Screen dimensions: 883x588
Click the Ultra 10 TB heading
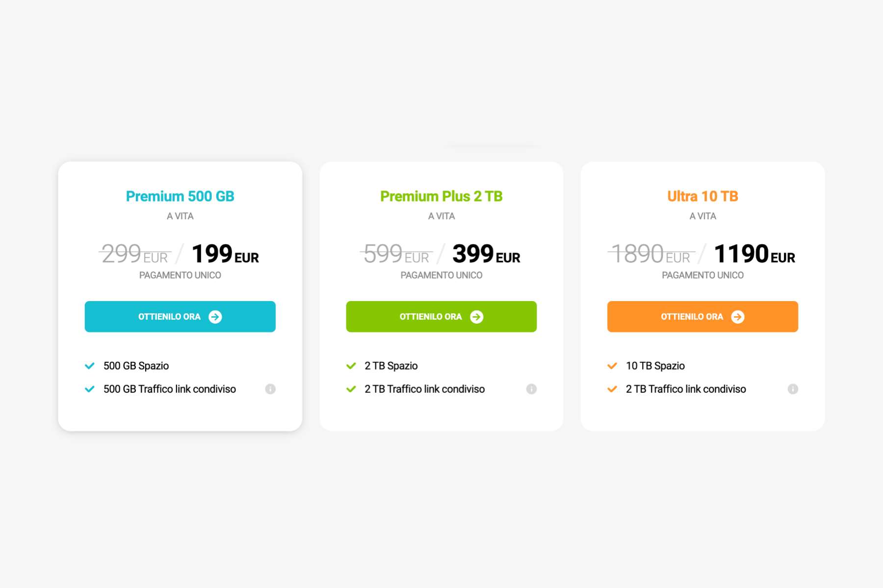pos(702,196)
